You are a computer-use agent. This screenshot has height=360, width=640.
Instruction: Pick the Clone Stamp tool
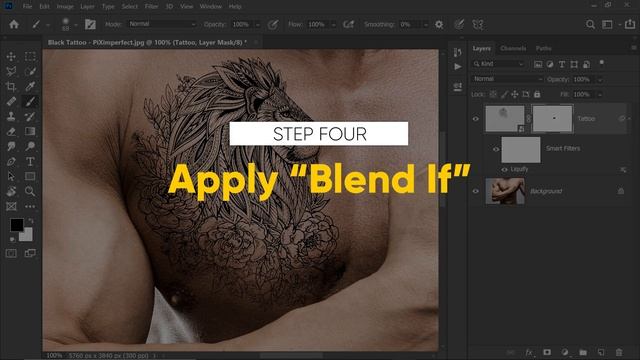[11, 116]
